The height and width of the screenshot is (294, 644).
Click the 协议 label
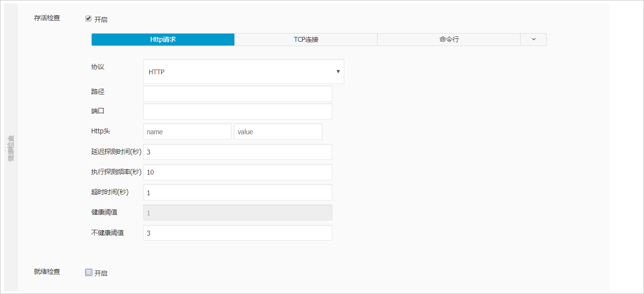tap(98, 67)
